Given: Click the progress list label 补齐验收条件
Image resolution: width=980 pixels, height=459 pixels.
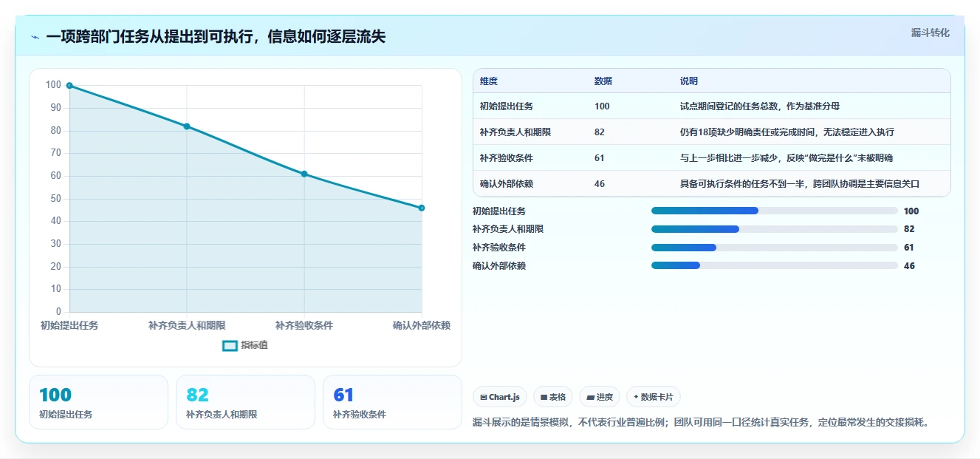Looking at the screenshot, I should (x=499, y=248).
